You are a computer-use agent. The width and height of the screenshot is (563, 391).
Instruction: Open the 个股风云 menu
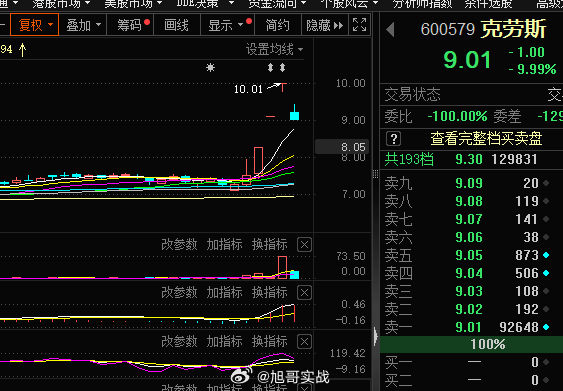click(x=349, y=4)
